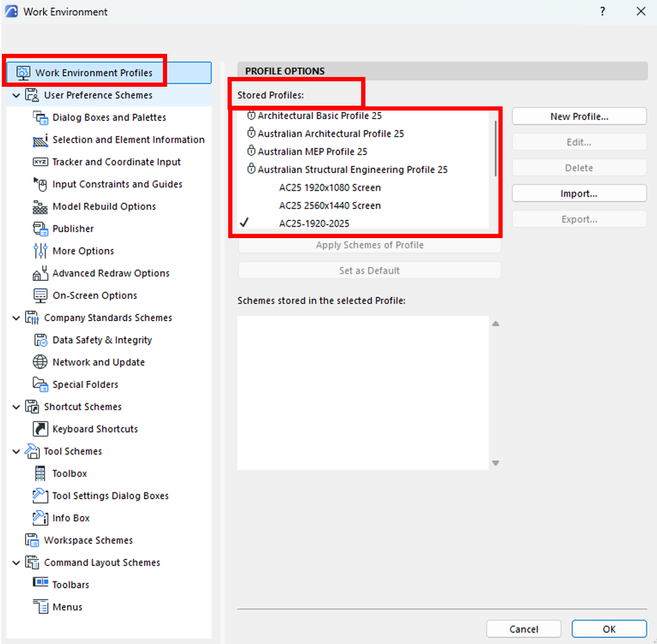This screenshot has height=644, width=657.
Task: Click the Menus icon
Action: pos(40,607)
